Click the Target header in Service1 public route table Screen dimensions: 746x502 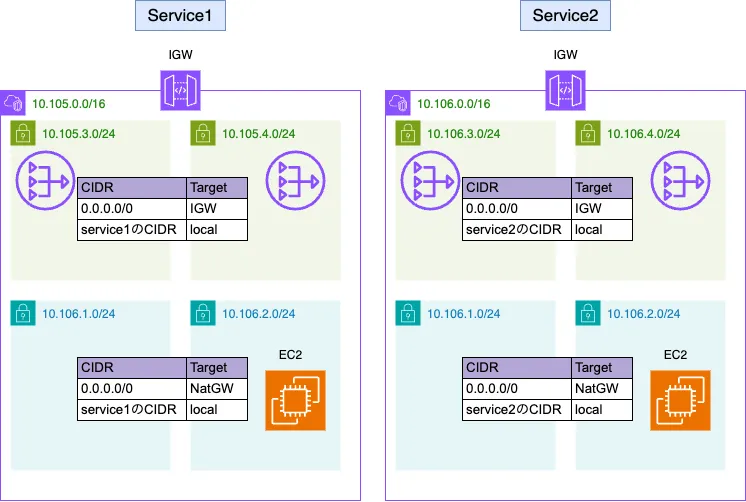coord(217,187)
